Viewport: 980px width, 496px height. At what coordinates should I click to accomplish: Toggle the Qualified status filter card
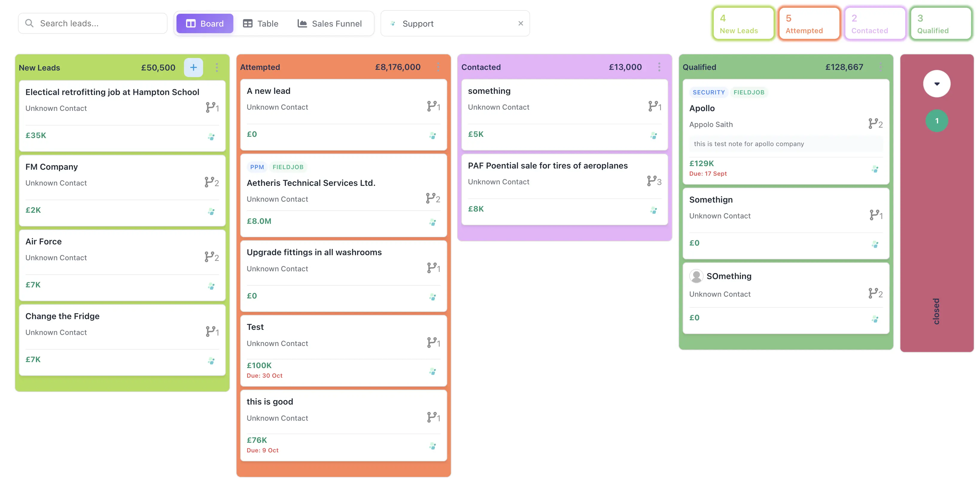[x=941, y=24]
